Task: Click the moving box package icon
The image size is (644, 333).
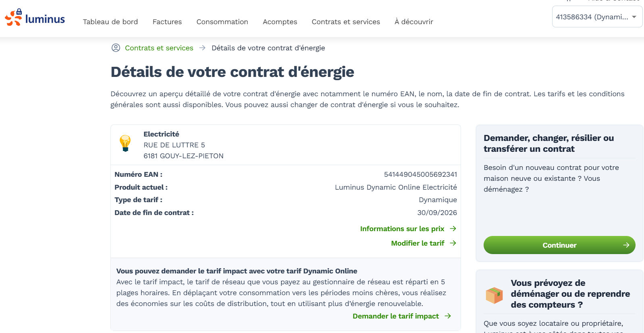Action: tap(494, 295)
